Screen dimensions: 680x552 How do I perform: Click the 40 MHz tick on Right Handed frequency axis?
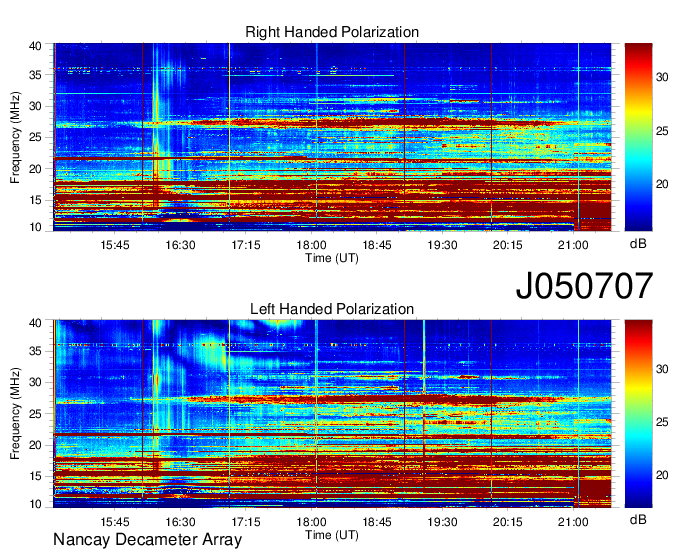[x=36, y=46]
